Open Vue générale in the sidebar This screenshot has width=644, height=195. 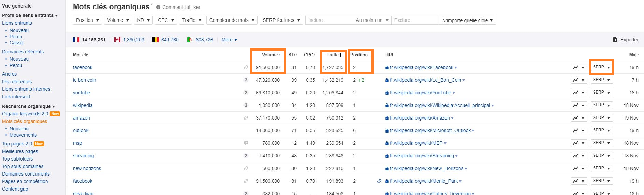17,6
